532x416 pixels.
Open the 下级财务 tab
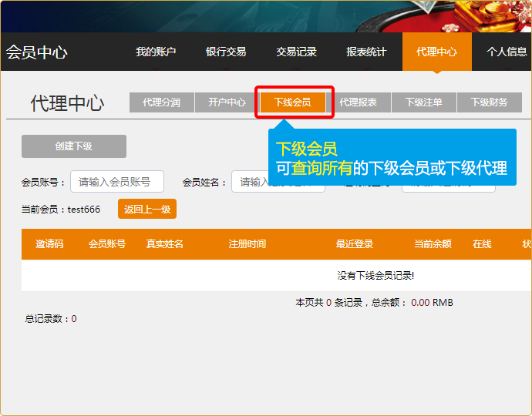[x=490, y=102]
